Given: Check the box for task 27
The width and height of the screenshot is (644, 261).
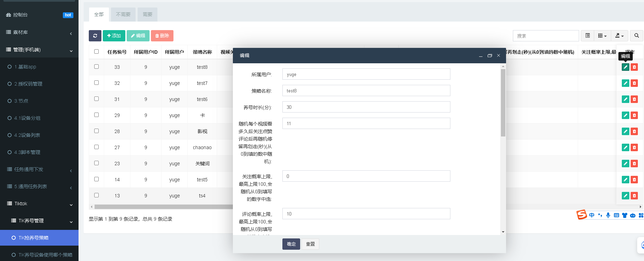Looking at the screenshot, I should tap(96, 147).
